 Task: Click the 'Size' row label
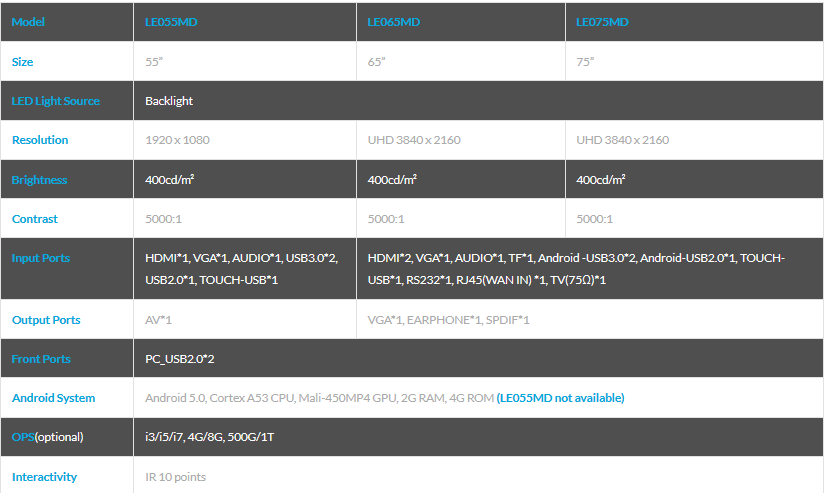(22, 62)
